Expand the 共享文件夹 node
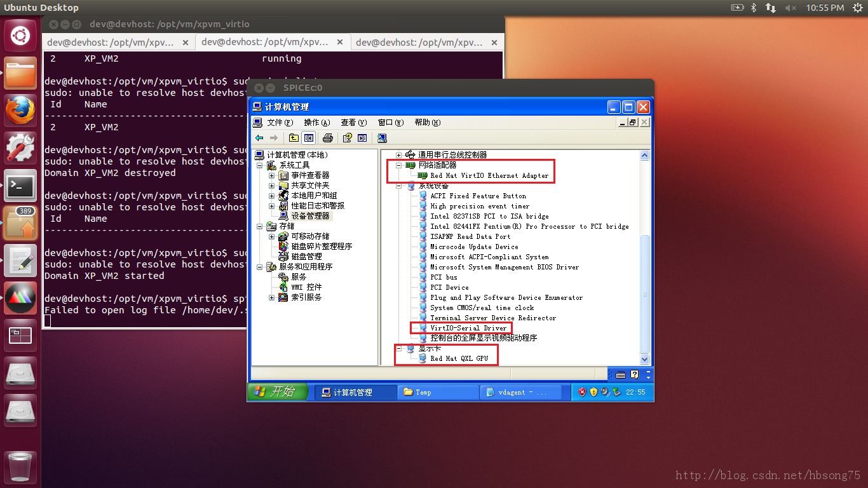 pyautogui.click(x=272, y=186)
